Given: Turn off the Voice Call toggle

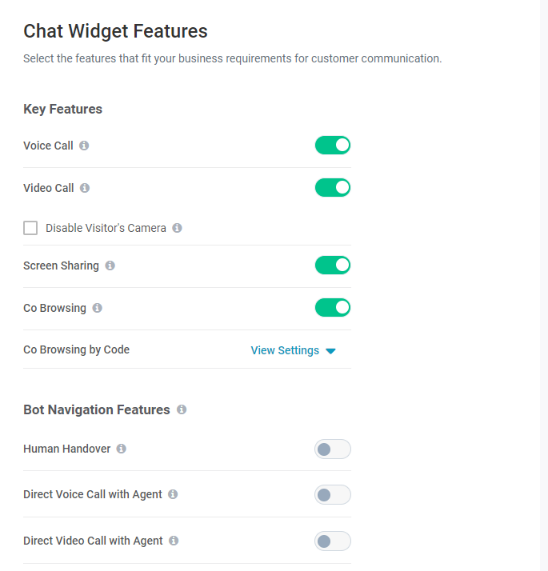Looking at the screenshot, I should 333,145.
